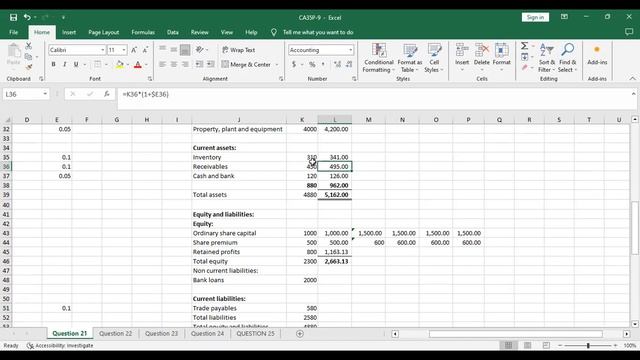The width and height of the screenshot is (640, 360).
Task: Toggle Center alignment for the cell
Action: point(174,64)
